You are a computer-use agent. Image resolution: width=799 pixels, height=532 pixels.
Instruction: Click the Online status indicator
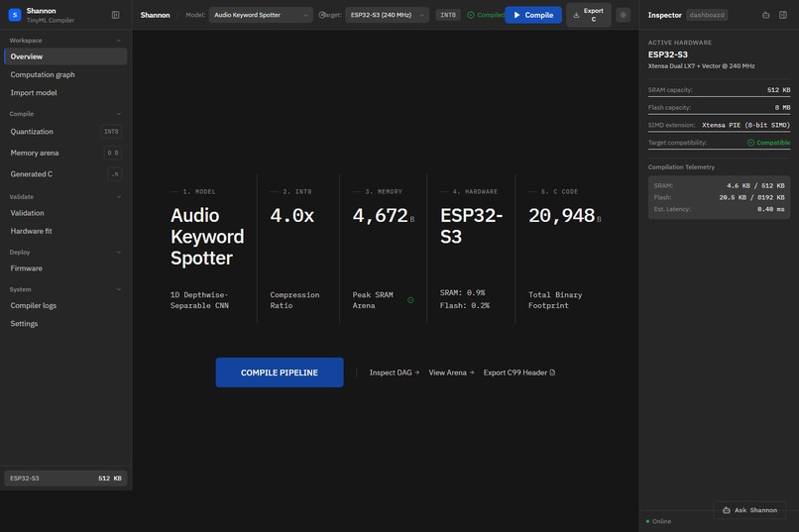point(658,521)
